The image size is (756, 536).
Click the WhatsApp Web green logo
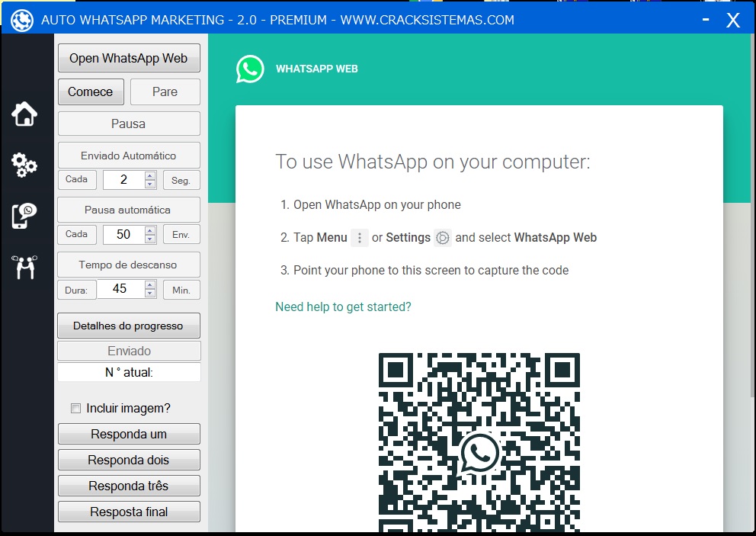click(250, 69)
